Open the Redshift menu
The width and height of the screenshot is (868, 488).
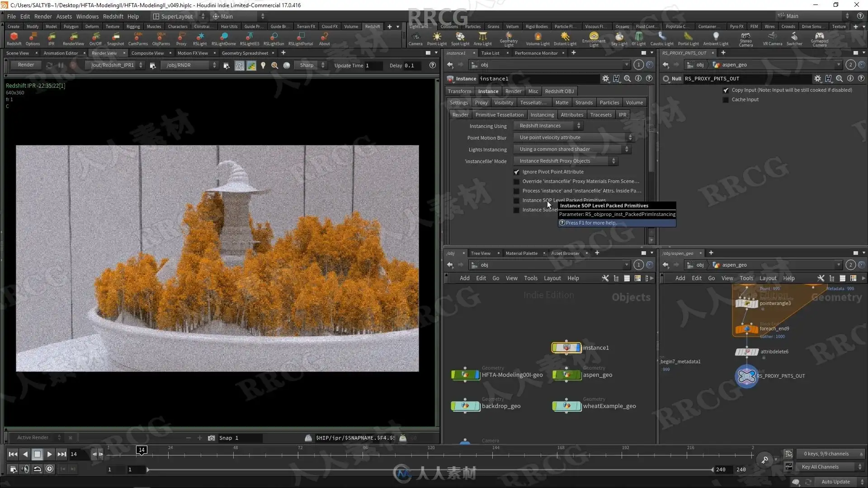pos(113,16)
